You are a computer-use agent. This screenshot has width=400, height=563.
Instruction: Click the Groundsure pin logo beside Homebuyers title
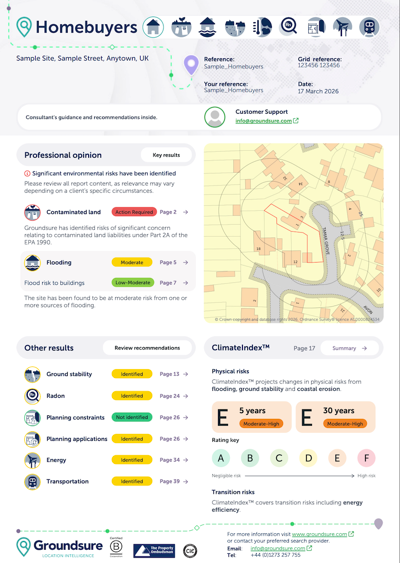click(x=24, y=27)
